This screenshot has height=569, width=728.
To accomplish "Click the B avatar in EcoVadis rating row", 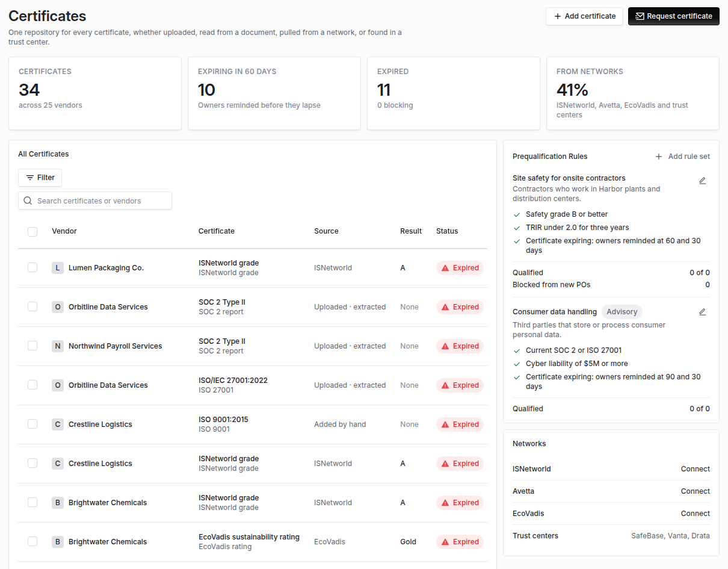I will pyautogui.click(x=58, y=542).
